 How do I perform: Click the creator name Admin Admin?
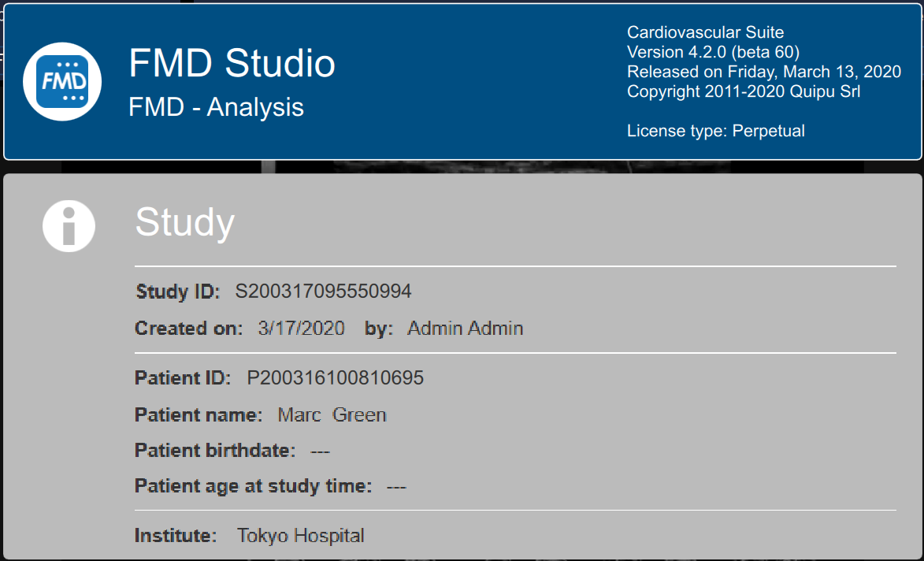pos(465,329)
